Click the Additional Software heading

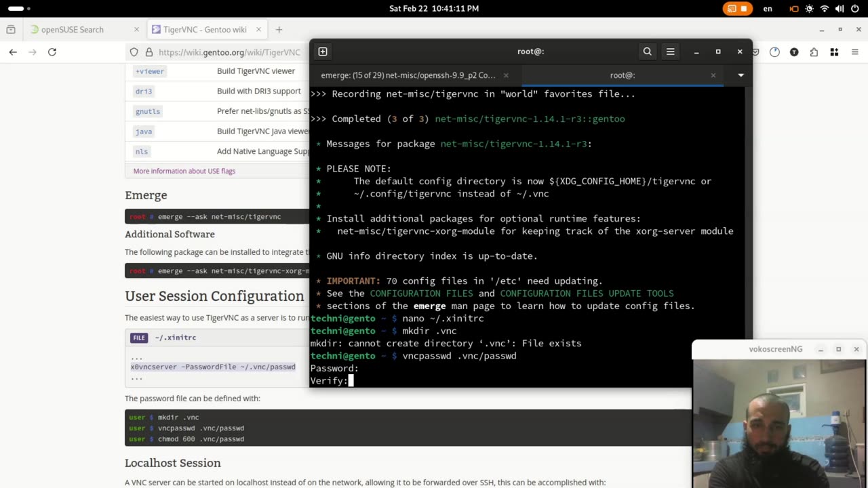170,234
